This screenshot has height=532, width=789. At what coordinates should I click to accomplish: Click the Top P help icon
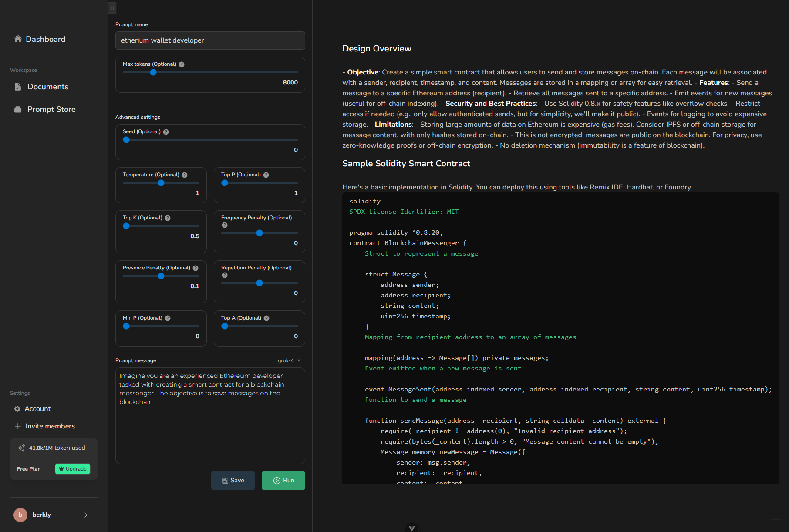266,175
